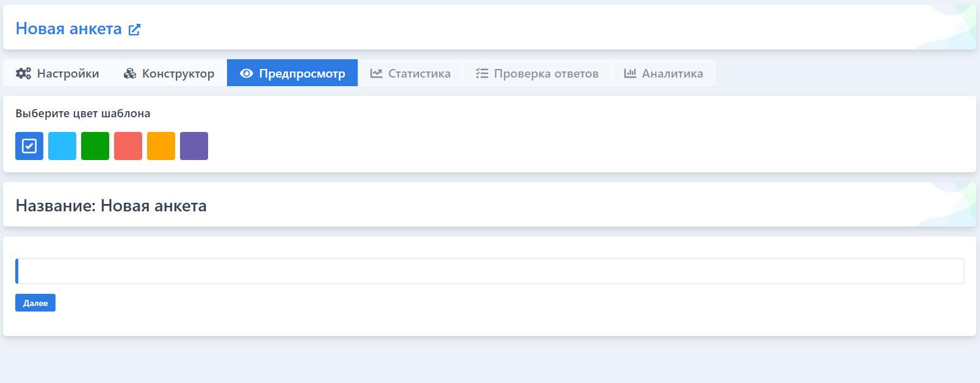Choose the purple template color

(x=194, y=146)
